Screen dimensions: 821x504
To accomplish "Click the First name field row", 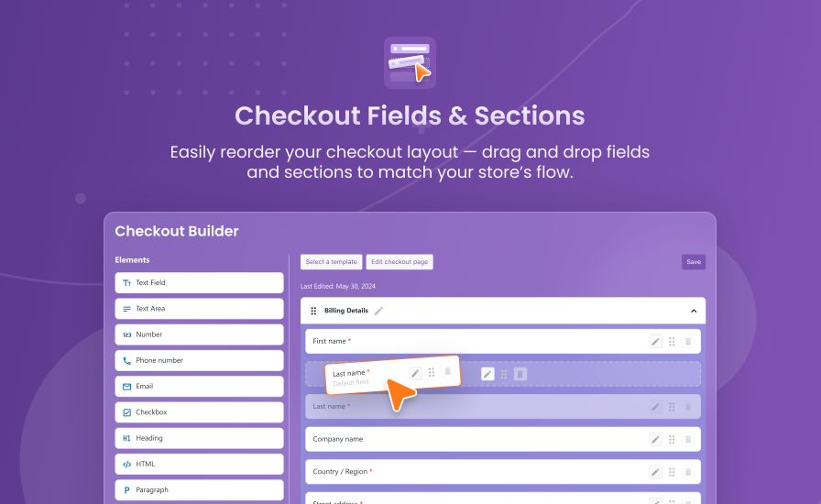I will (x=503, y=341).
